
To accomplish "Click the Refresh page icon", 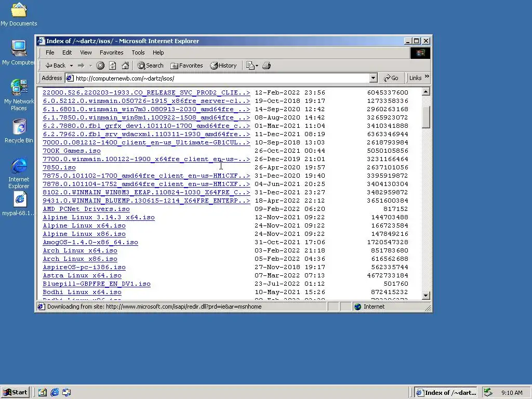I will coord(113,65).
